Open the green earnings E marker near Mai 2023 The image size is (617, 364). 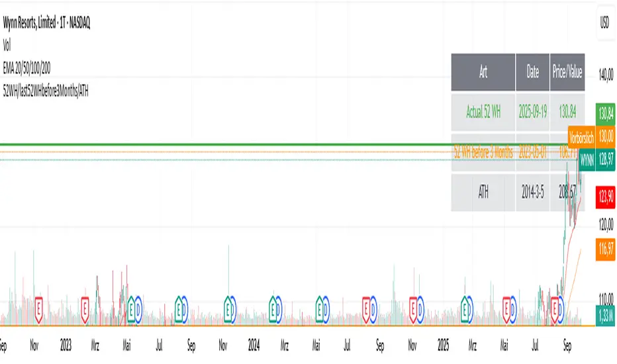point(131,310)
